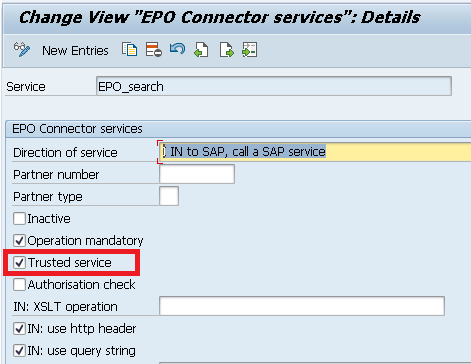Screen dimensions: 471x364
Task: Go to the Previous Entry icon
Action: [201, 50]
